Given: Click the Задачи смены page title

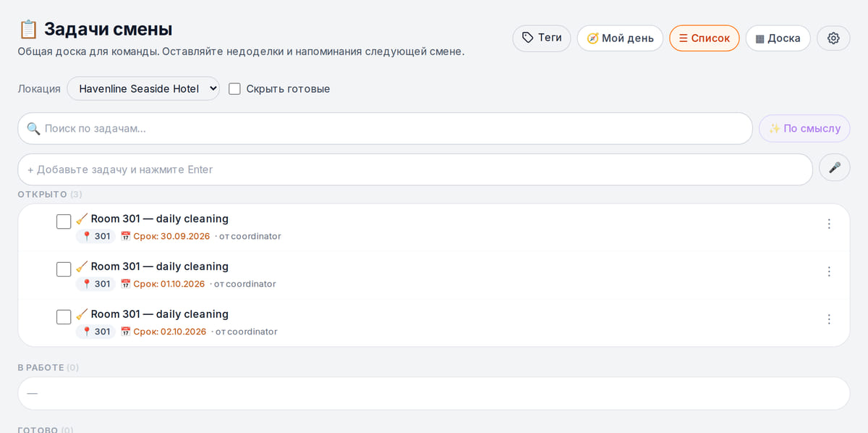Looking at the screenshot, I should 109,30.
